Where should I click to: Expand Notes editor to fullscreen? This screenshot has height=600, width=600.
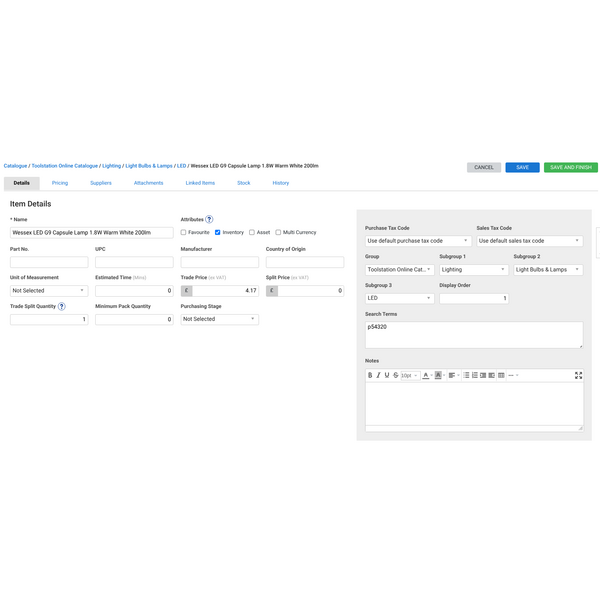point(578,375)
